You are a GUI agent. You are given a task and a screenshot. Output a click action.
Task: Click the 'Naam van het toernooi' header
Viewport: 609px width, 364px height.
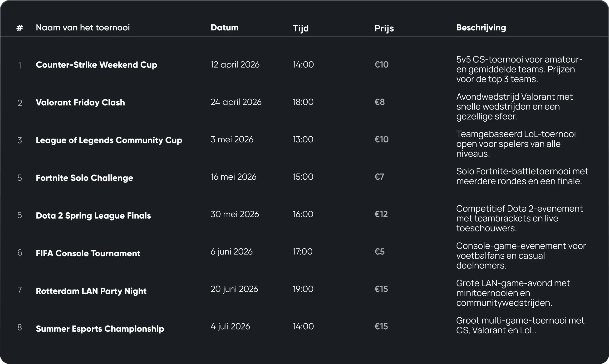click(x=83, y=28)
